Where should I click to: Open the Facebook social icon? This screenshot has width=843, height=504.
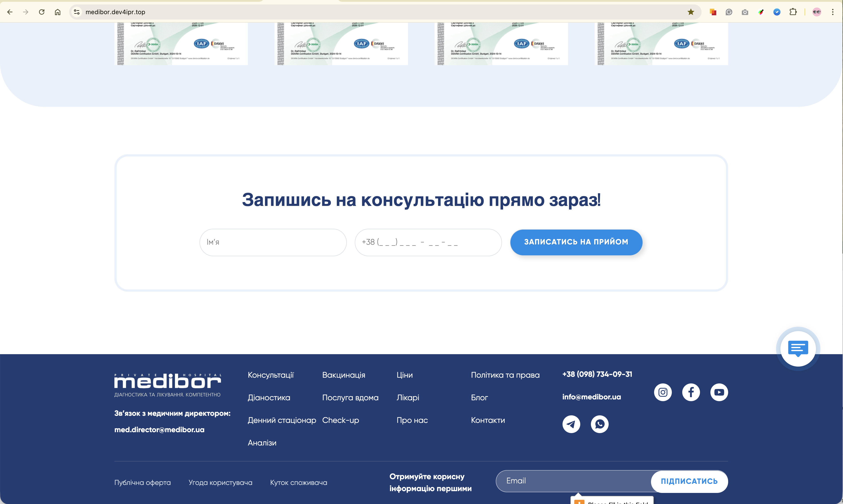coord(691,392)
